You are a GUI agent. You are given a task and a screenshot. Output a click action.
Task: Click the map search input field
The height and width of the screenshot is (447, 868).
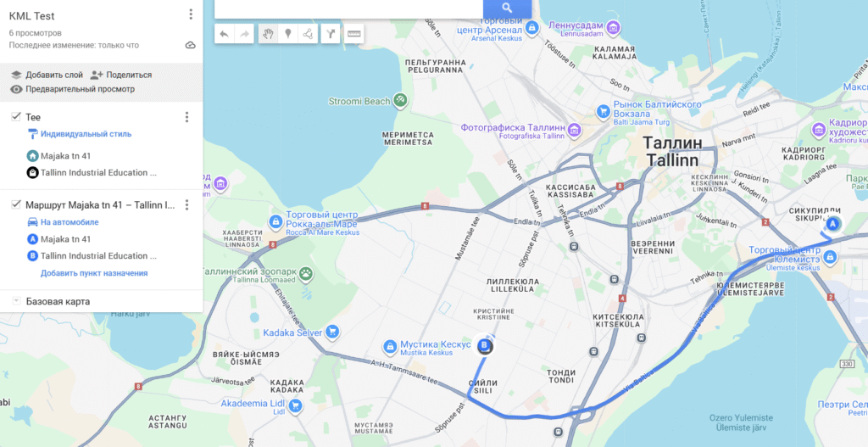pyautogui.click(x=348, y=8)
